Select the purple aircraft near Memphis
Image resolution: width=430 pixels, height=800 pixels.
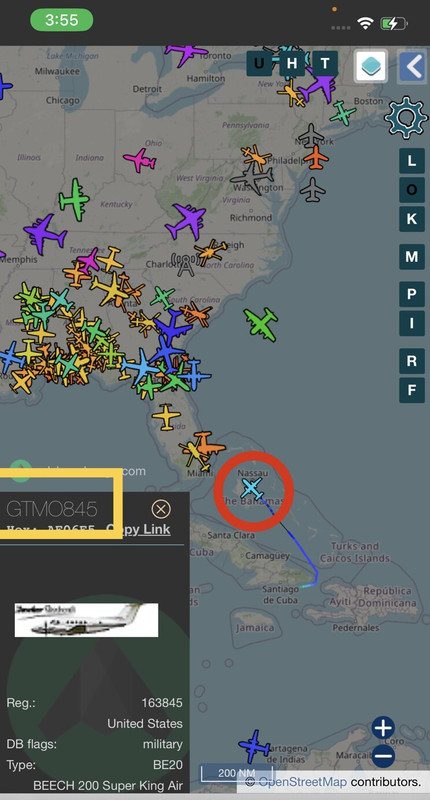click(x=45, y=235)
